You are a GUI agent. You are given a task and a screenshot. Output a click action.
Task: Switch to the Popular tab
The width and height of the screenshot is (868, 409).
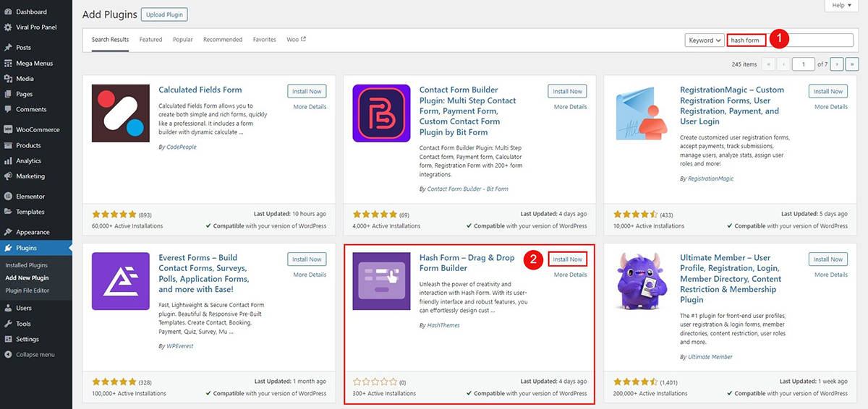(182, 40)
